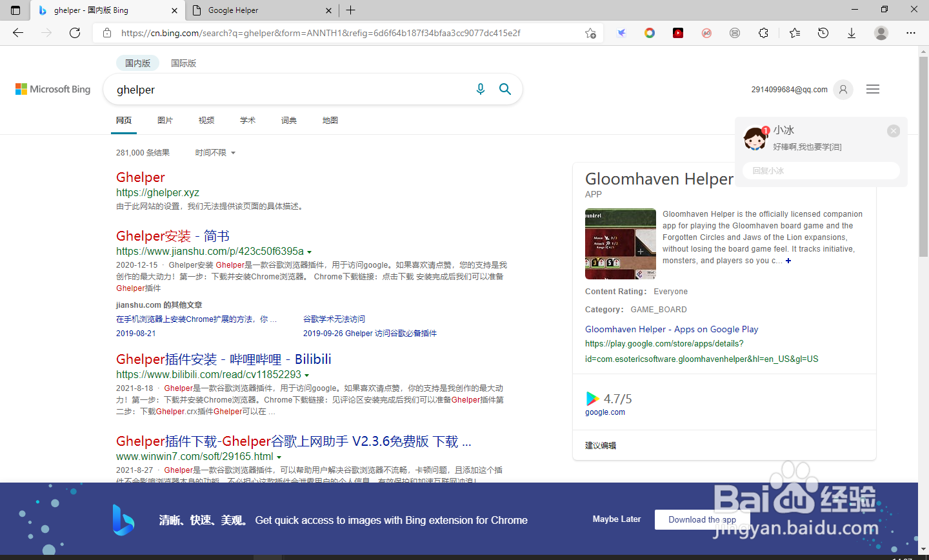Viewport: 929px width, 560px height.
Task: Open Edge settings and more menu
Action: (911, 33)
